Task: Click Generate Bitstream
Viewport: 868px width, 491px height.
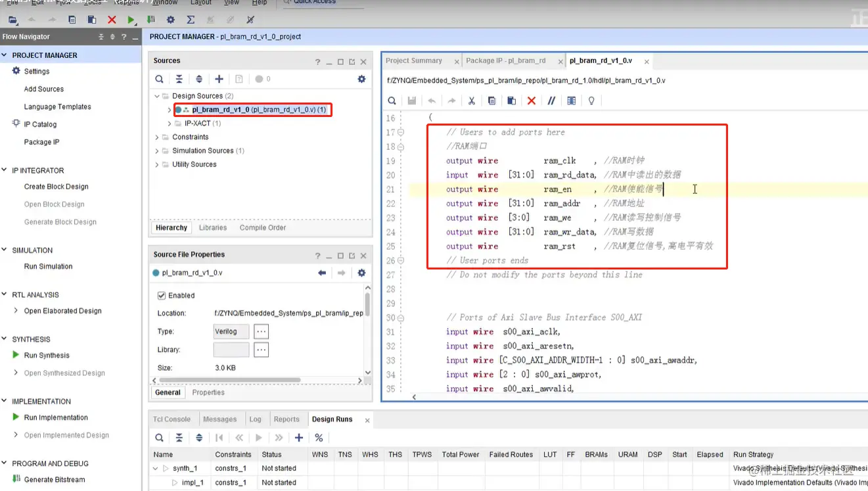Action: [x=55, y=480]
